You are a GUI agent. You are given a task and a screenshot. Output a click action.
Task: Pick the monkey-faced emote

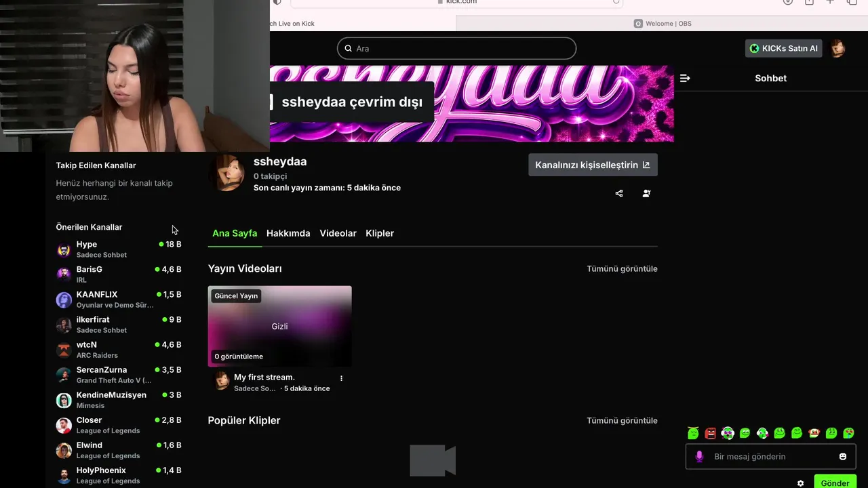coord(814,432)
